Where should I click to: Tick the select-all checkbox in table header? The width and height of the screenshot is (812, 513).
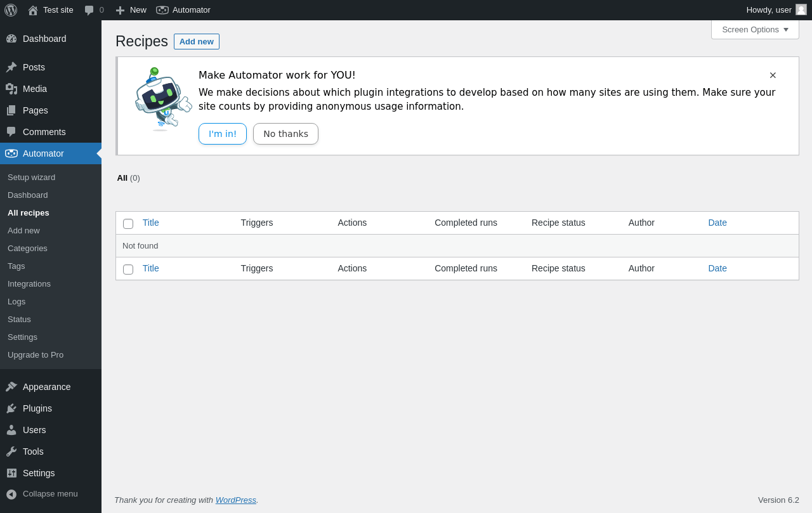click(128, 224)
